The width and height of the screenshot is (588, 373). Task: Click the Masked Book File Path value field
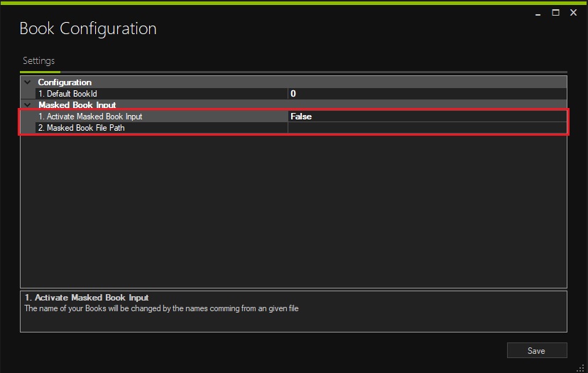click(426, 128)
